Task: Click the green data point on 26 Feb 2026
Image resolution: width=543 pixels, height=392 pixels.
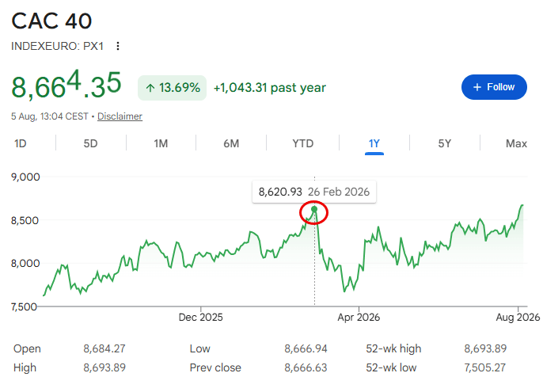Action: (314, 209)
